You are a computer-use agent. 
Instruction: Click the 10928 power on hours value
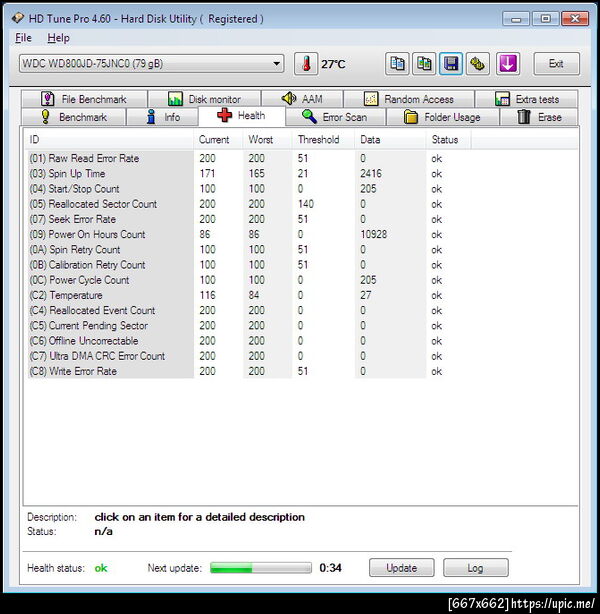[374, 235]
